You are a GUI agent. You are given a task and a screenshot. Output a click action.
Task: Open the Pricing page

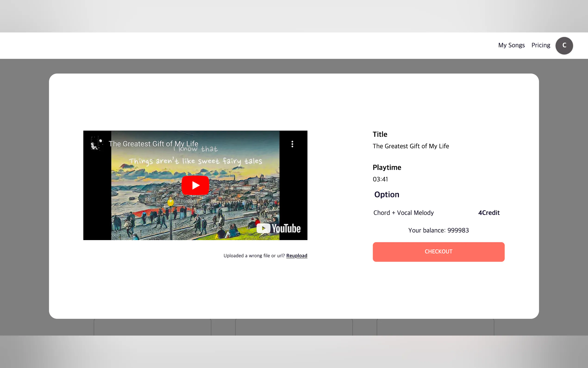pos(541,45)
